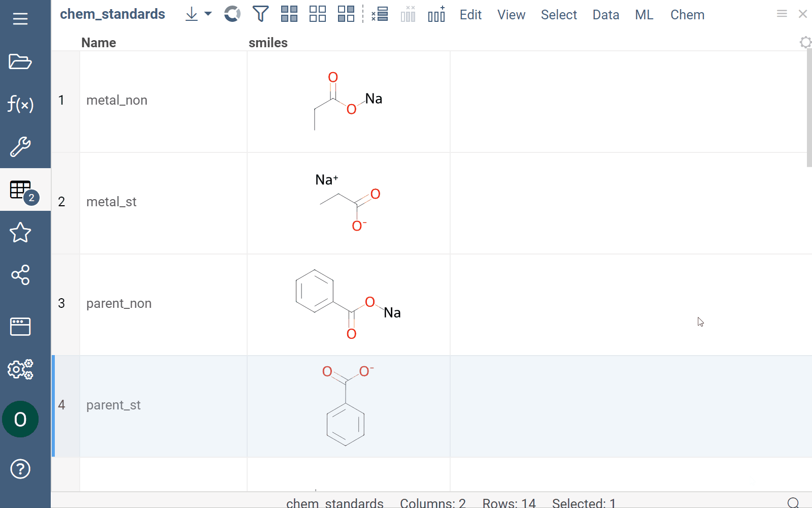Open the Select menu
Viewport: 812px width, 508px height.
coord(559,15)
